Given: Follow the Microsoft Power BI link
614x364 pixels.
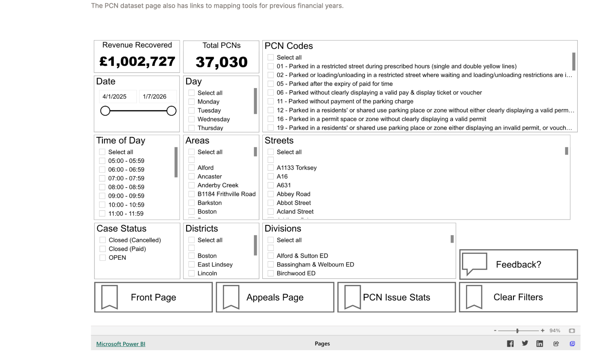Looking at the screenshot, I should (121, 344).
